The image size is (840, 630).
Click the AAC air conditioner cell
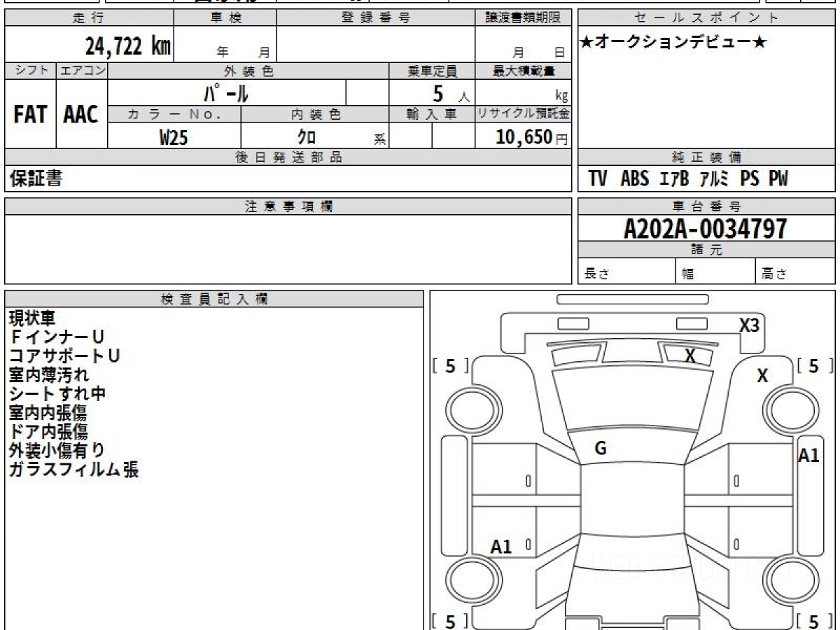81,114
